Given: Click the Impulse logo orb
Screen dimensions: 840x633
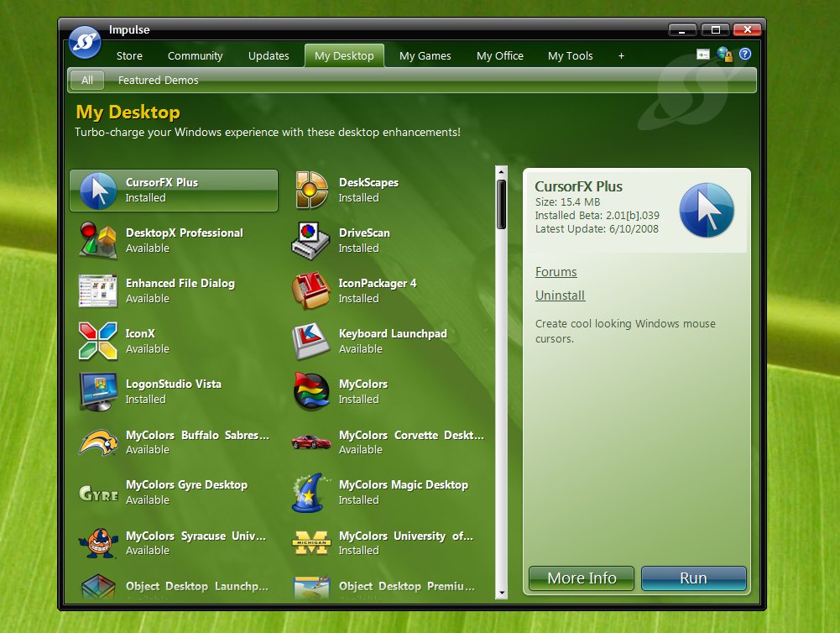Looking at the screenshot, I should [x=85, y=42].
